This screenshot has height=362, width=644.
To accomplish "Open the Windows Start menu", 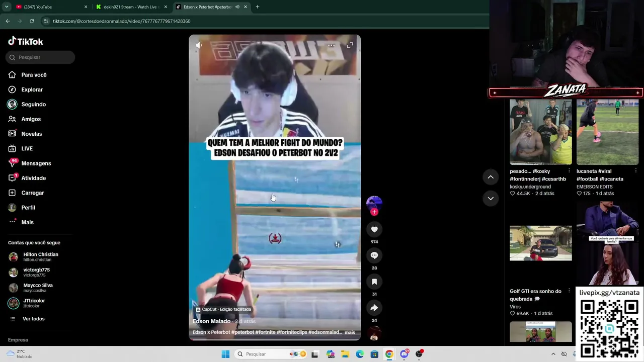I will pos(225,354).
